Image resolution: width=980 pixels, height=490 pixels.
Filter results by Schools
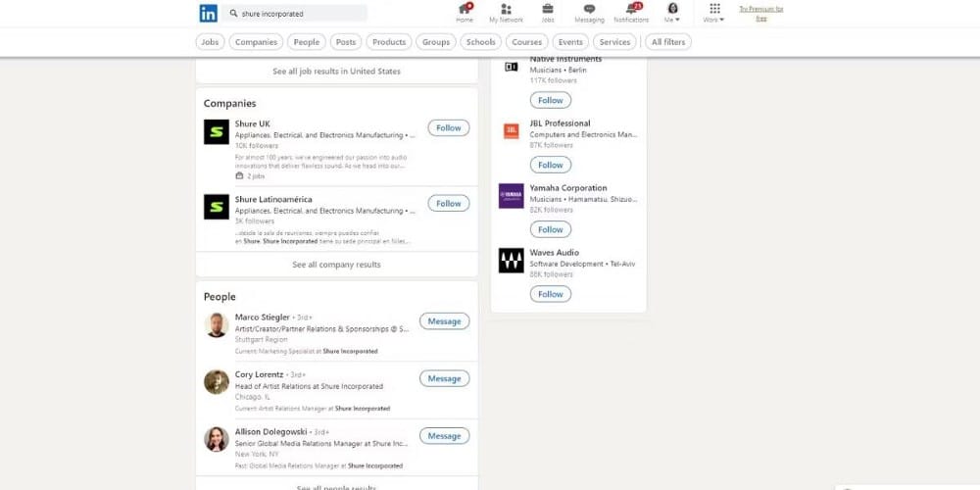(480, 42)
